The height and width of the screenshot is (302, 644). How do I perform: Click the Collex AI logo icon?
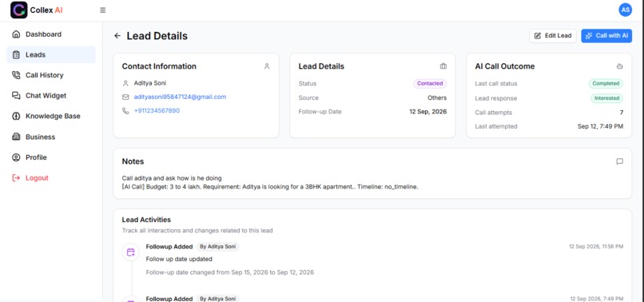(x=19, y=10)
